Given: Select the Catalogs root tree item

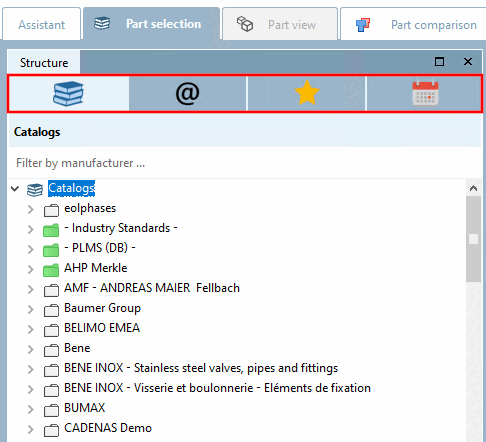Looking at the screenshot, I should 71,188.
